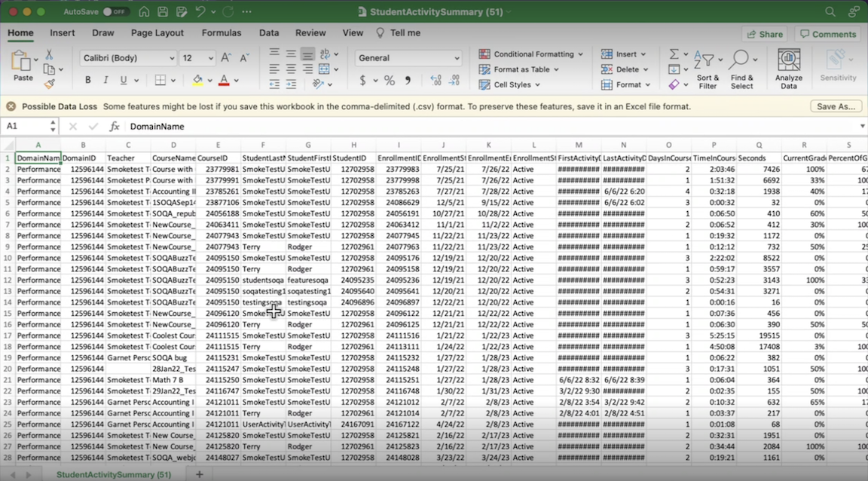Switch to the Formulas tab

click(222, 32)
